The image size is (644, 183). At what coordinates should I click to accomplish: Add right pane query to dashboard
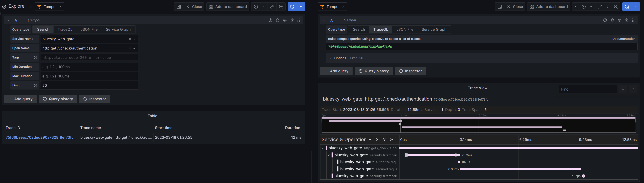tap(548, 7)
